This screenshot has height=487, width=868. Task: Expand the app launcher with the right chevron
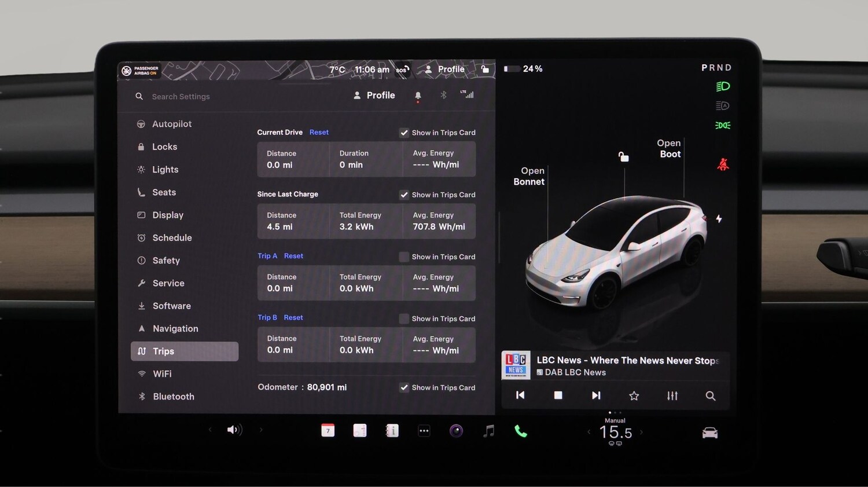click(x=260, y=430)
